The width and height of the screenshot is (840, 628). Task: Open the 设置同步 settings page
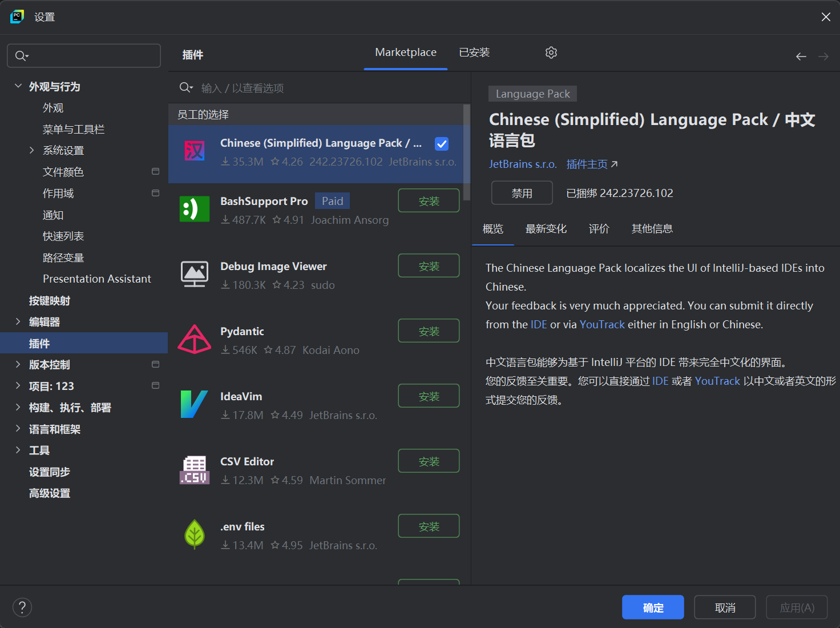(50, 472)
